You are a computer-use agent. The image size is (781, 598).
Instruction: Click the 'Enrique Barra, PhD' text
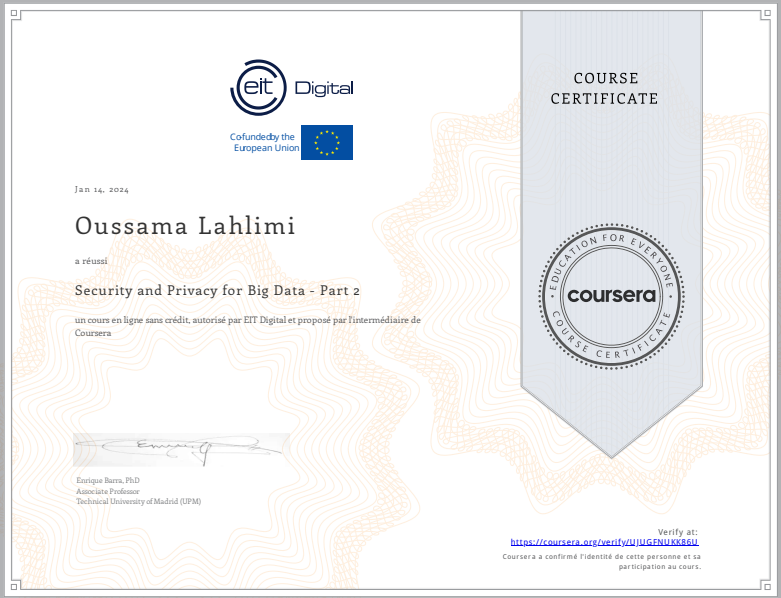[108, 480]
